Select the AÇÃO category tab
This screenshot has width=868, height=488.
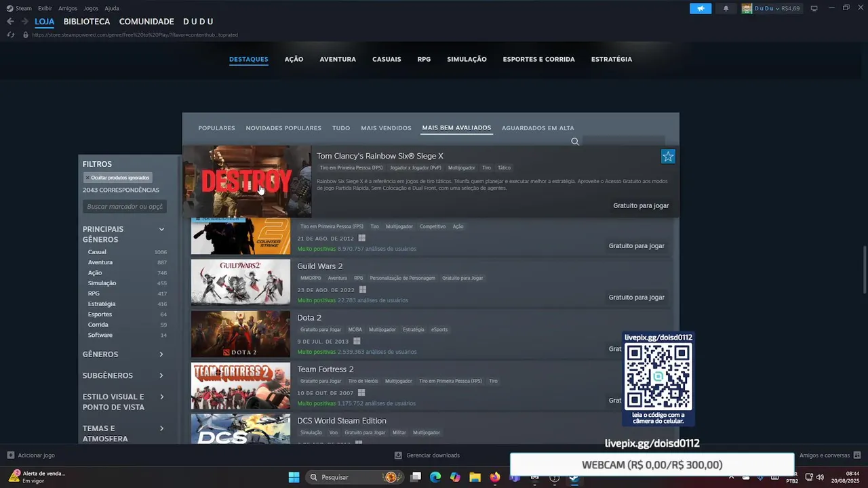pyautogui.click(x=294, y=59)
